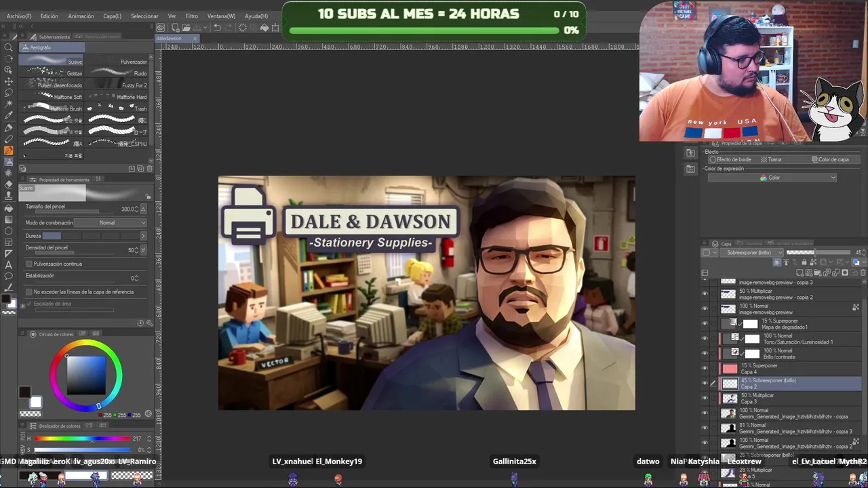Open the Filtro menu
Screen dimensions: 868x488
(x=192, y=16)
